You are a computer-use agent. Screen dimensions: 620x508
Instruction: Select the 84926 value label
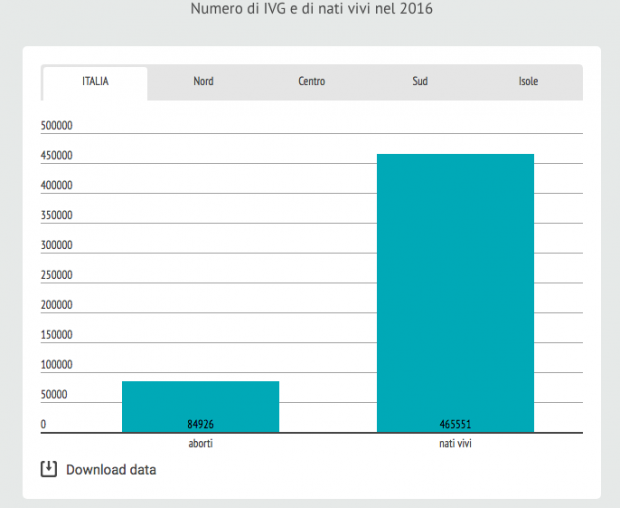pyautogui.click(x=201, y=423)
